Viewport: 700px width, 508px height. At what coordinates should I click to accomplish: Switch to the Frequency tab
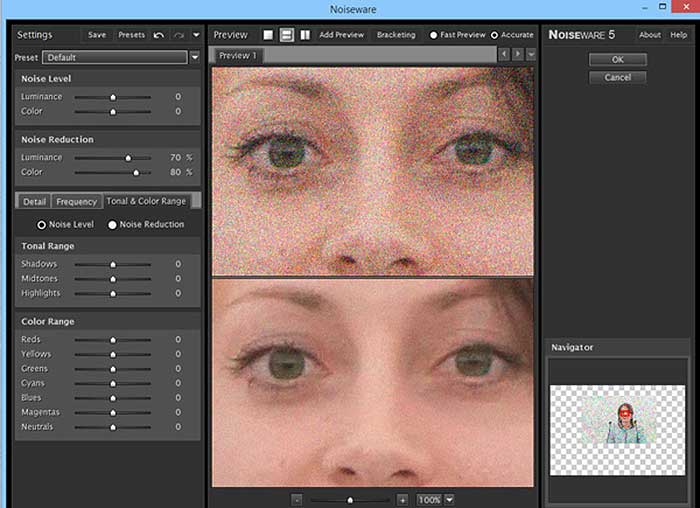(x=76, y=202)
